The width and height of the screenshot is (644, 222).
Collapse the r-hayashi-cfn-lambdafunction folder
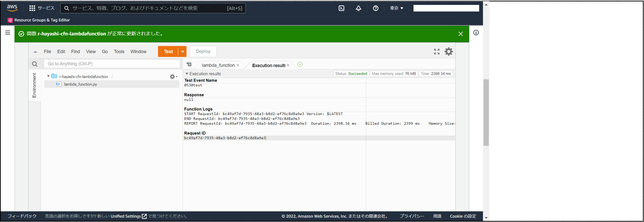click(48, 76)
